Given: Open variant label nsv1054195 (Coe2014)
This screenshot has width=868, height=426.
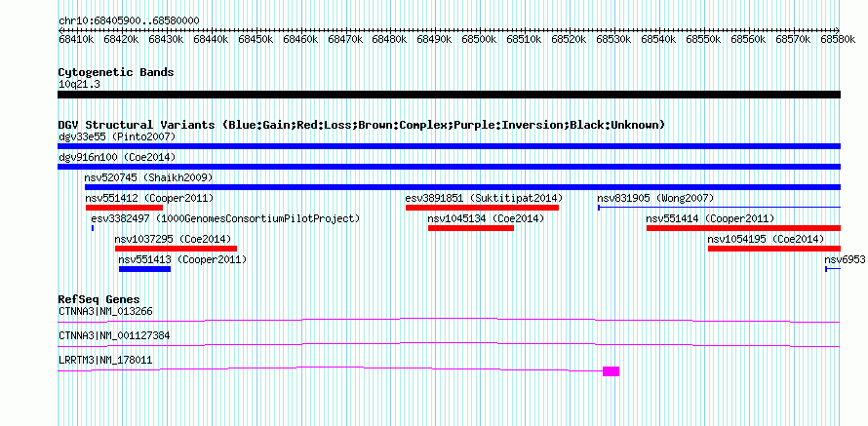Looking at the screenshot, I should click(767, 239).
